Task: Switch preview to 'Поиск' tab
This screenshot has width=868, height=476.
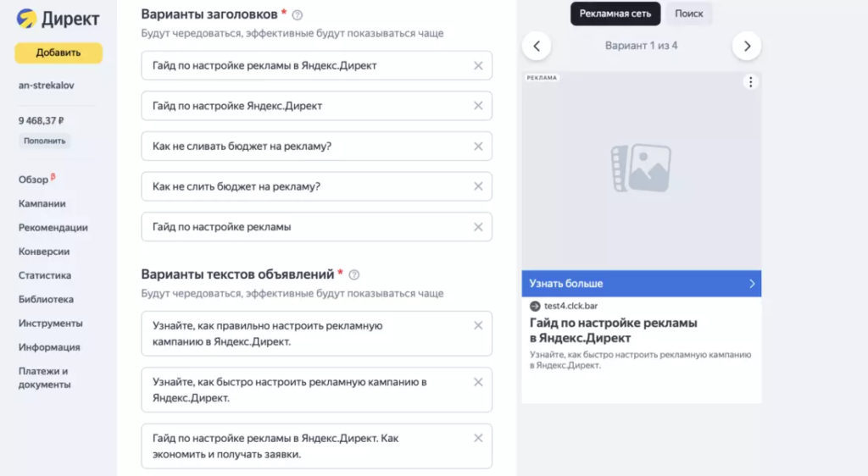Action: (688, 14)
